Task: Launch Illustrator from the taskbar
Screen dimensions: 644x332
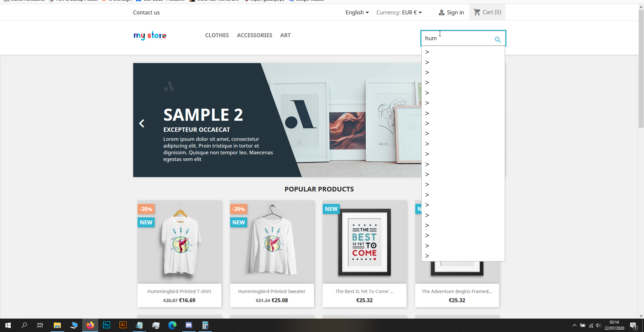Action: pyautogui.click(x=123, y=325)
